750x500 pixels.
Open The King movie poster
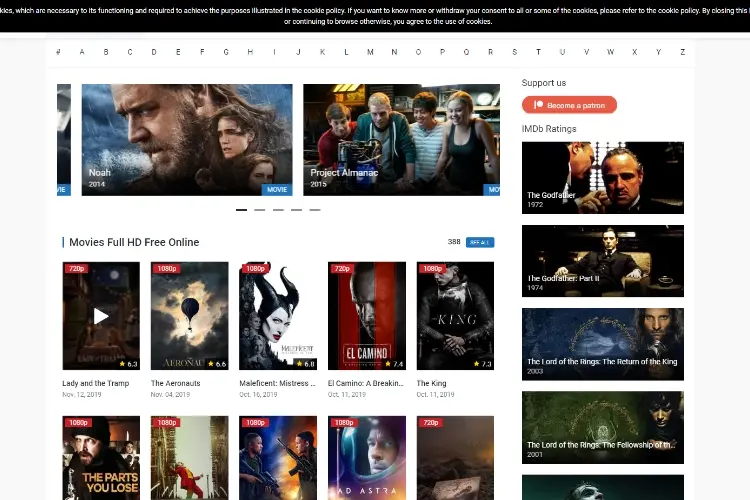click(x=455, y=316)
